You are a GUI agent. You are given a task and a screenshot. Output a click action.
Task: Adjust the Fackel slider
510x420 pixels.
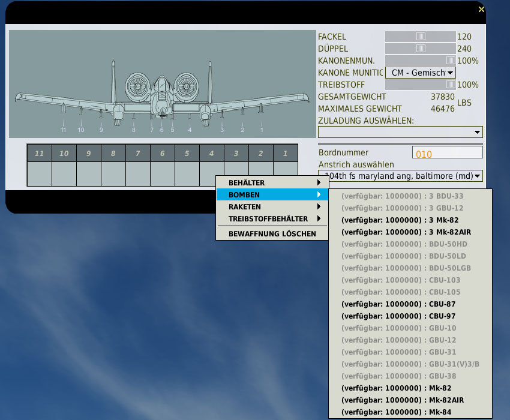(x=421, y=36)
